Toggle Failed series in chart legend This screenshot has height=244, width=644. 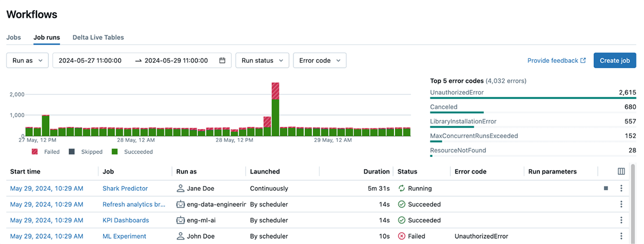pos(46,152)
